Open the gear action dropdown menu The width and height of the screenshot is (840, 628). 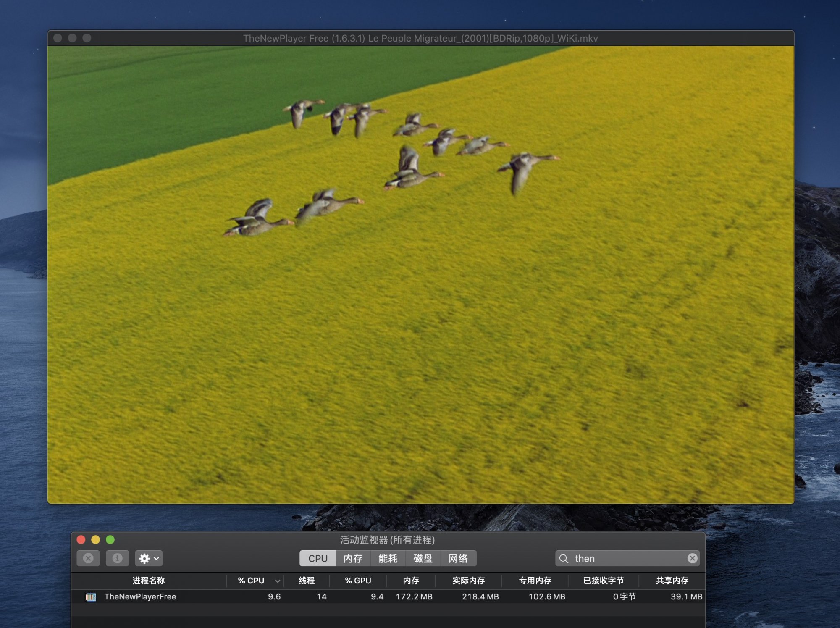pos(149,558)
